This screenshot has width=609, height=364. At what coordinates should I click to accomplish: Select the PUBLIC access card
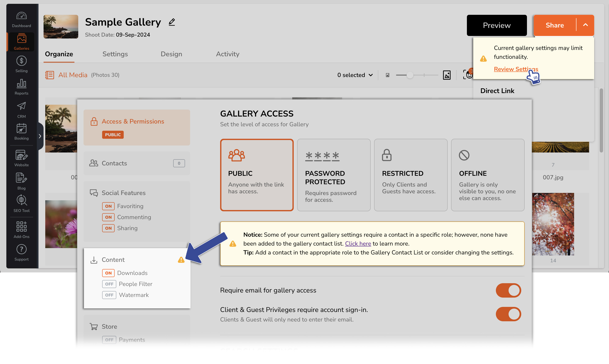257,175
